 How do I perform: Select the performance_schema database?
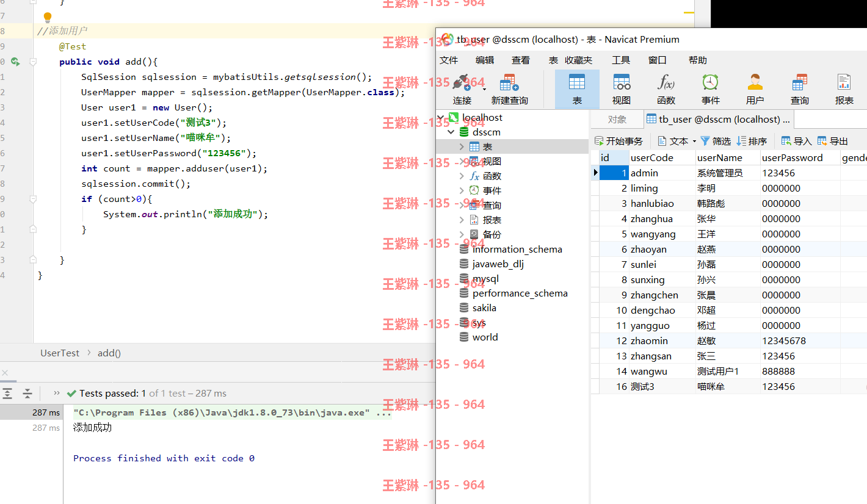(x=520, y=293)
